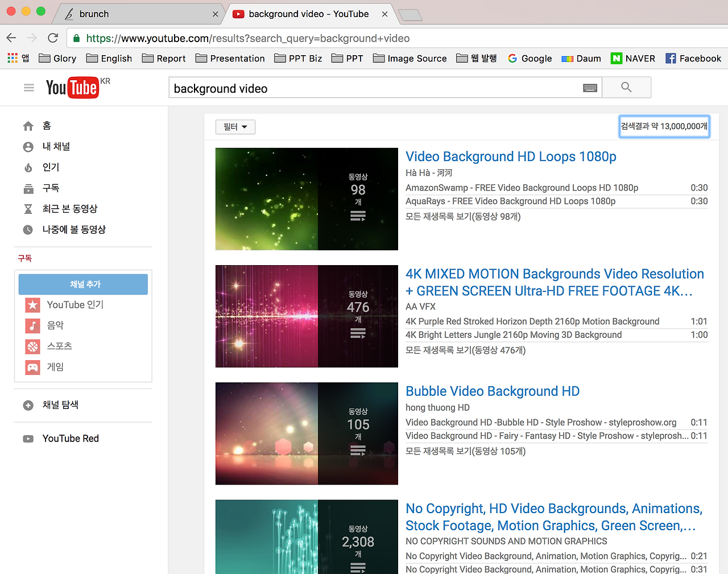Click the history hourglass icon
Viewport: 728px width, 574px height.
click(28, 209)
